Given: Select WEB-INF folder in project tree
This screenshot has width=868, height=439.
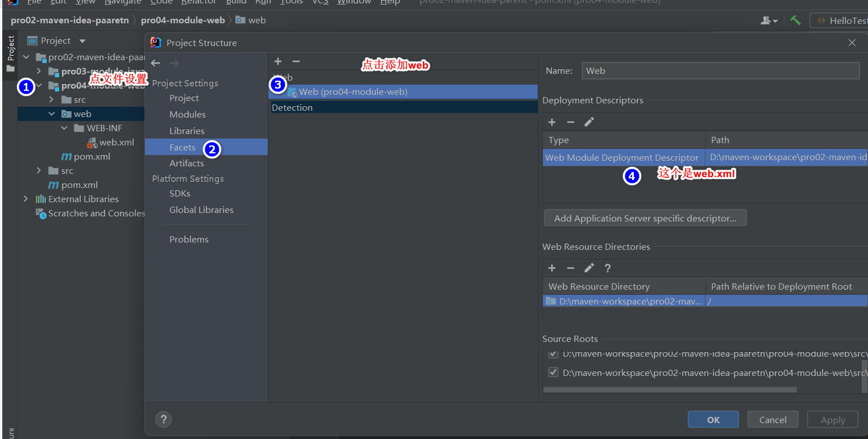Looking at the screenshot, I should 98,128.
